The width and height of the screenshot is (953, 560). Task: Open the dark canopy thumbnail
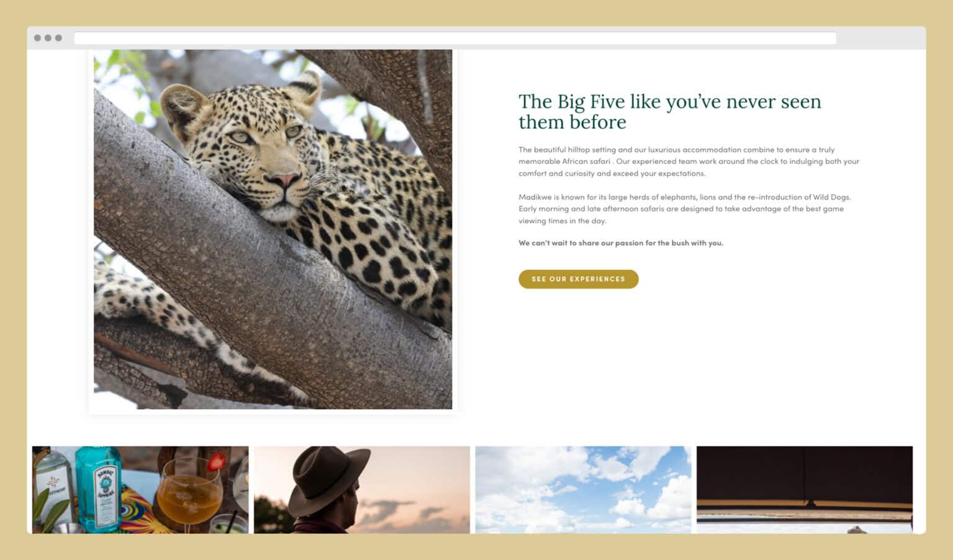point(805,490)
